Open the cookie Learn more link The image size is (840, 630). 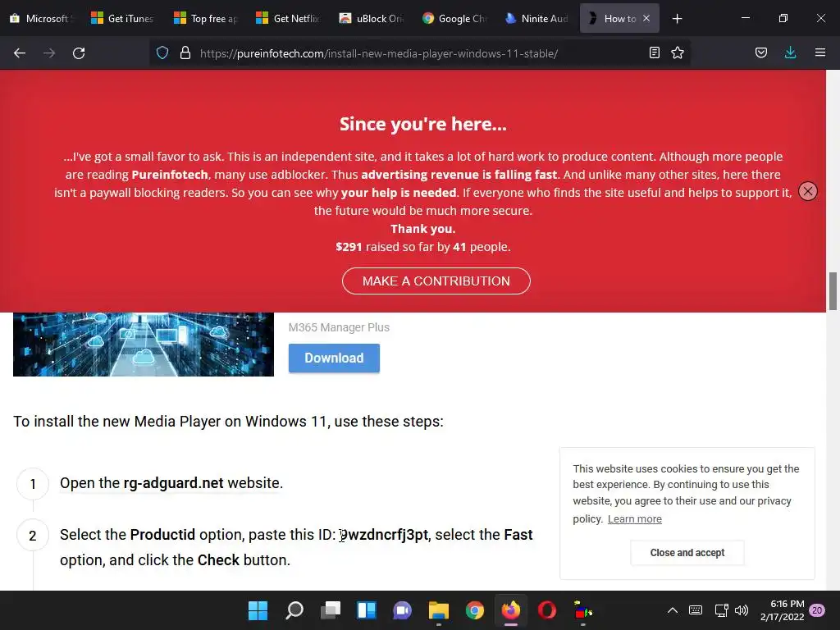click(x=634, y=518)
